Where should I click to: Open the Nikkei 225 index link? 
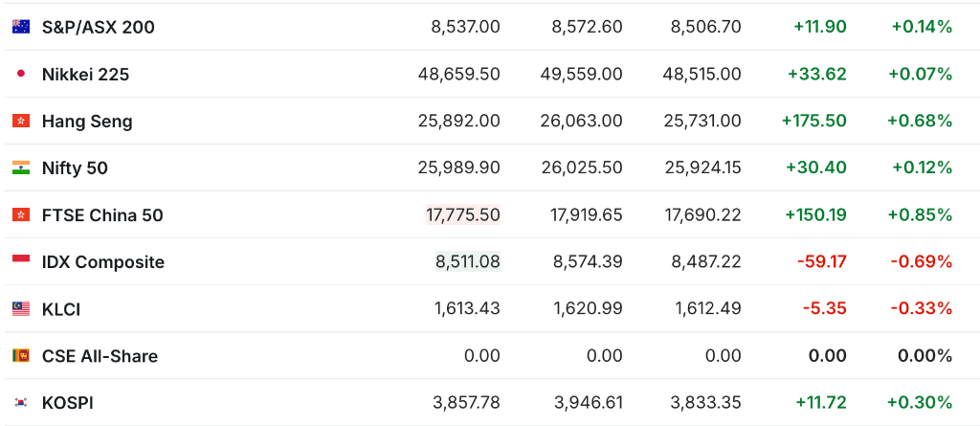pyautogui.click(x=85, y=74)
